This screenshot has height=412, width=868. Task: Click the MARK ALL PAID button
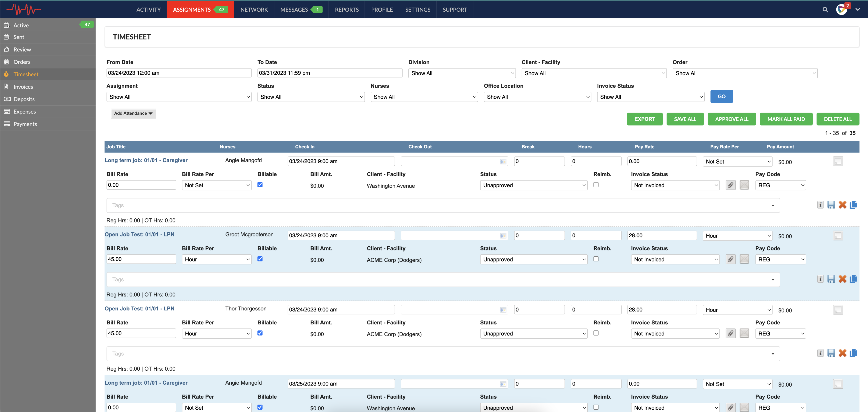786,119
